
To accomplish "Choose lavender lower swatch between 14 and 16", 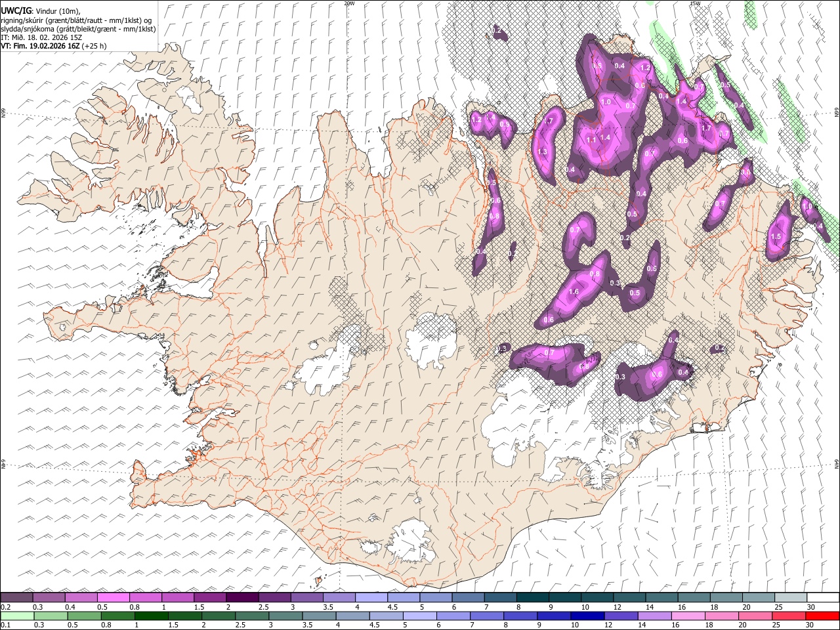I will (x=654, y=616).
